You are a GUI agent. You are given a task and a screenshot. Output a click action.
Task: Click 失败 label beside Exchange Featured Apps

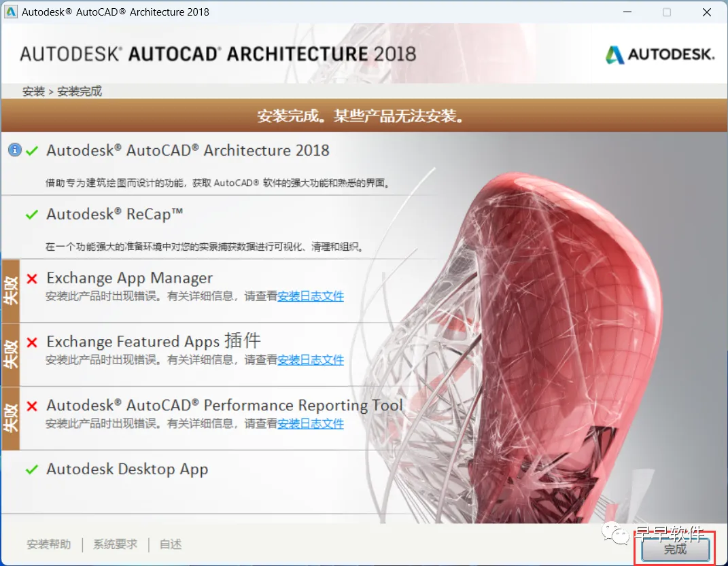click(x=10, y=355)
